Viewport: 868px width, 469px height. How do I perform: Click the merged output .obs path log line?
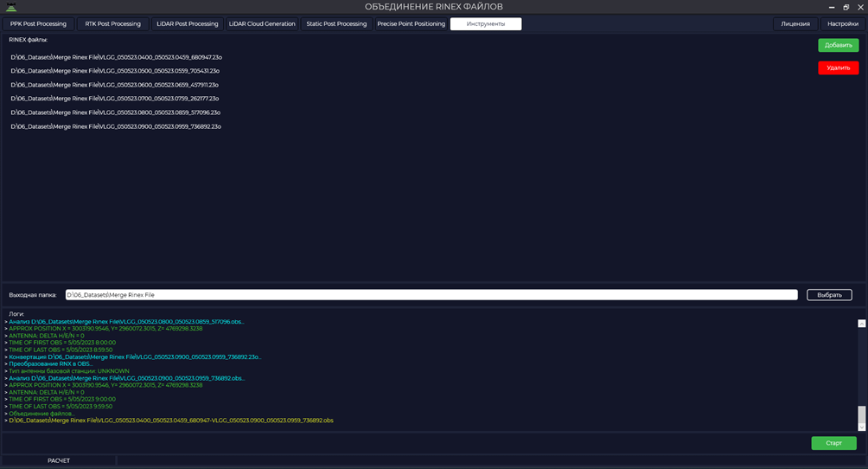tap(171, 421)
